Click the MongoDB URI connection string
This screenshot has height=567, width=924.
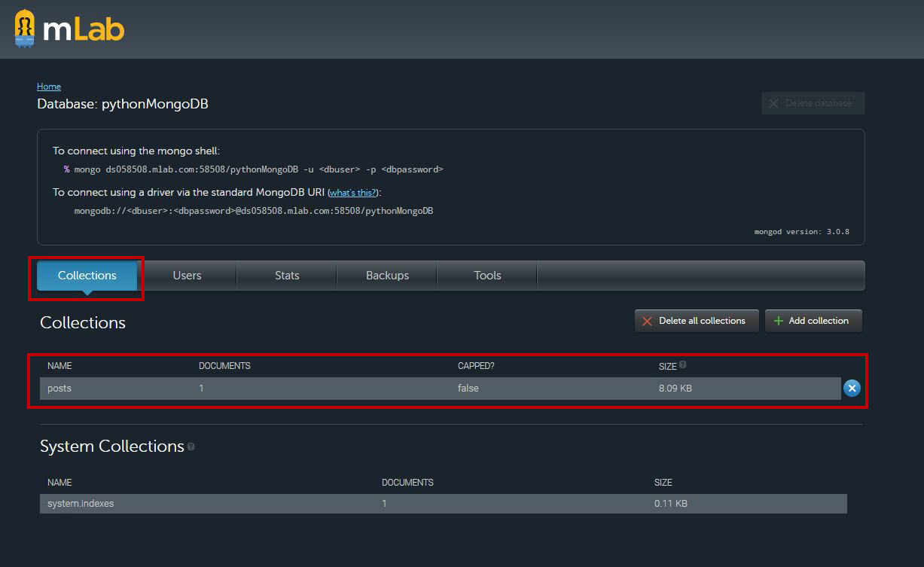pos(253,211)
